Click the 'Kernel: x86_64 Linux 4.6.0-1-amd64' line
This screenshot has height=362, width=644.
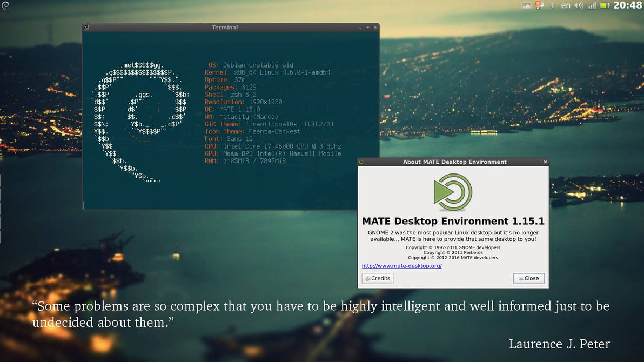point(267,72)
